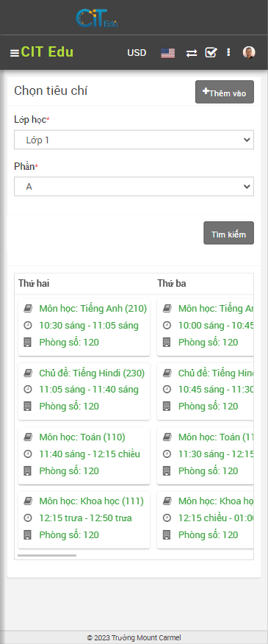Select the Thứ hai column header
The width and height of the screenshot is (268, 644).
(34, 283)
